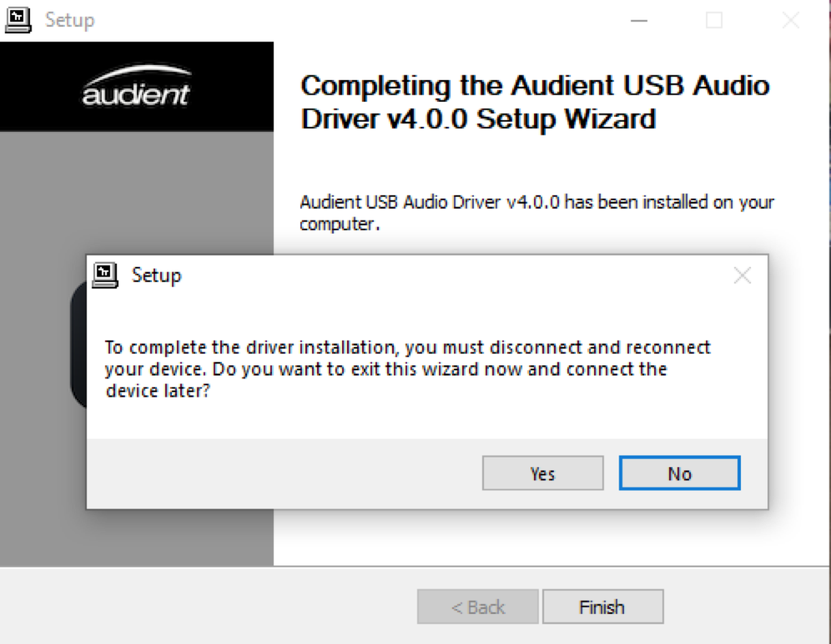Click the Yes button in the dialog
The width and height of the screenshot is (831, 644).
(x=543, y=473)
